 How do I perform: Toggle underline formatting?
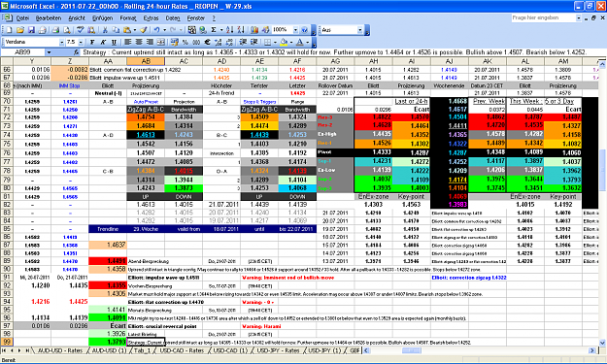(114, 42)
